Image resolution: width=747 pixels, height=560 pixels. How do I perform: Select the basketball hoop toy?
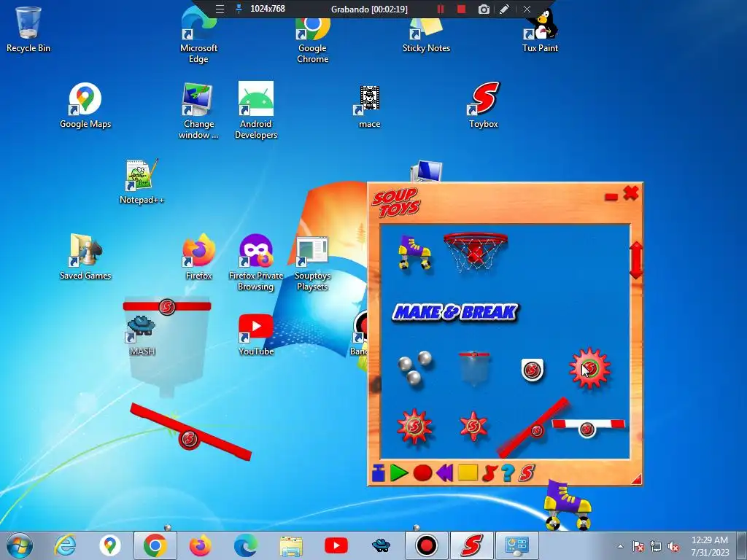click(475, 252)
